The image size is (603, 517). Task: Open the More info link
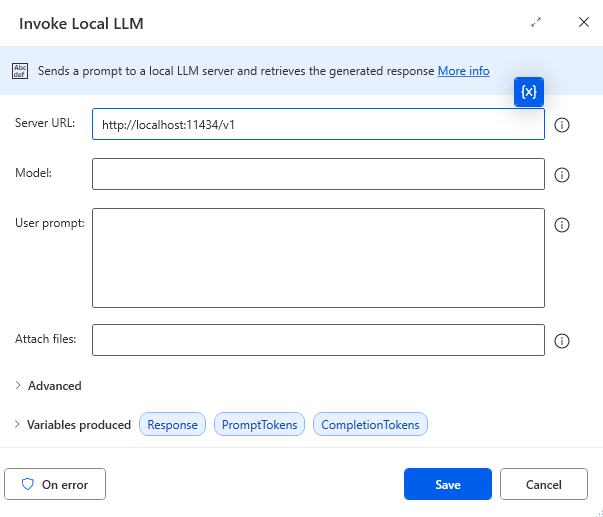tap(463, 71)
